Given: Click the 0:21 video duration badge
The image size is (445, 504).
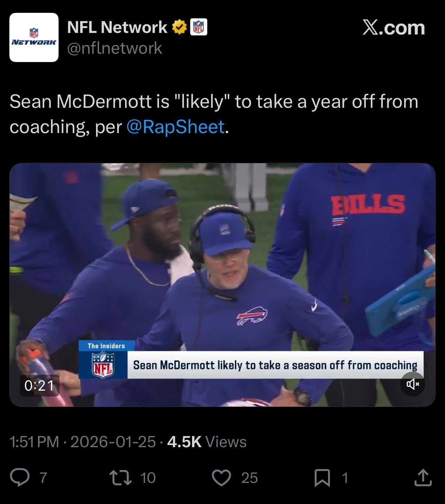Looking at the screenshot, I should pyautogui.click(x=40, y=385).
